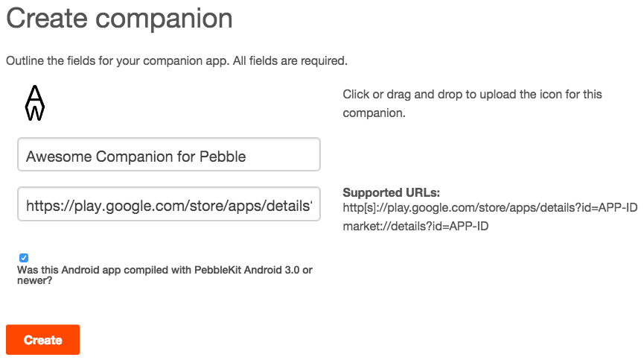
Task: Click the "All fields are required." sentence
Action: click(x=290, y=60)
